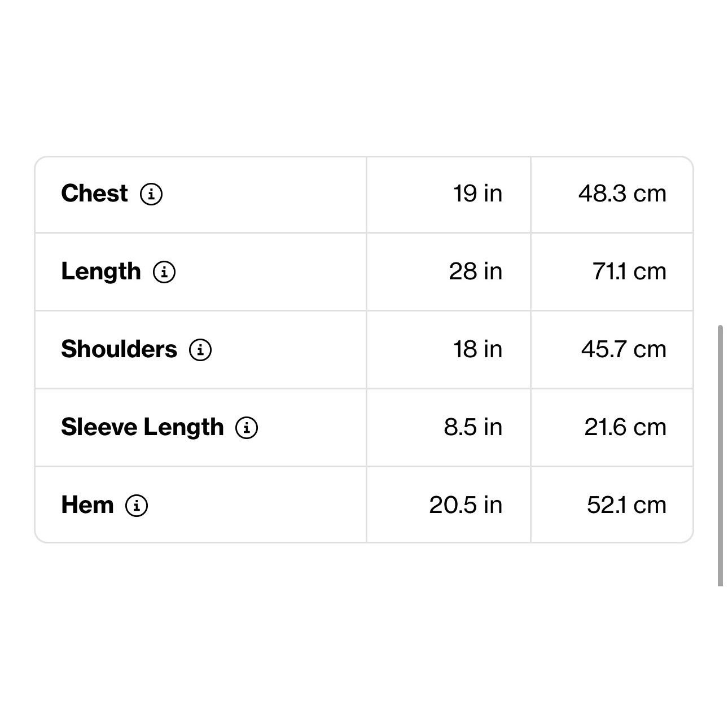Click the Shoulders row label

[119, 349]
